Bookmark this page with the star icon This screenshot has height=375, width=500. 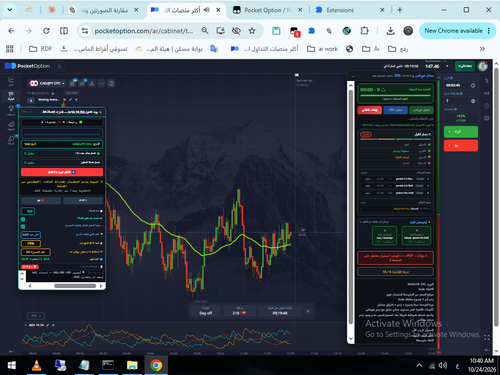coord(252,31)
